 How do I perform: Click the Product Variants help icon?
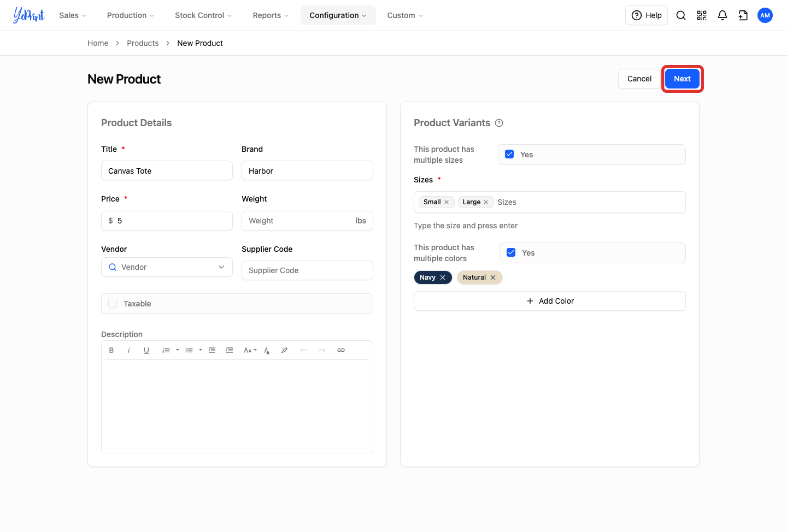coord(499,123)
